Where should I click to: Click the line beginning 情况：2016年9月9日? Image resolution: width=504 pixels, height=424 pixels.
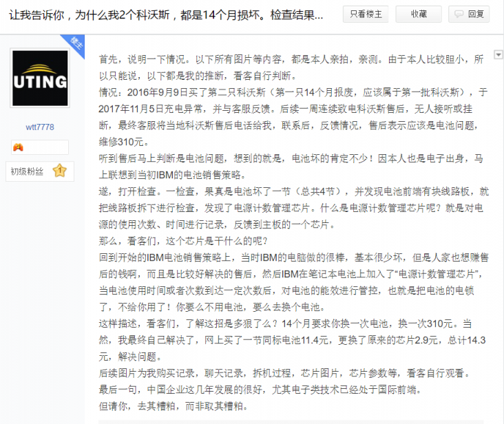point(293,92)
